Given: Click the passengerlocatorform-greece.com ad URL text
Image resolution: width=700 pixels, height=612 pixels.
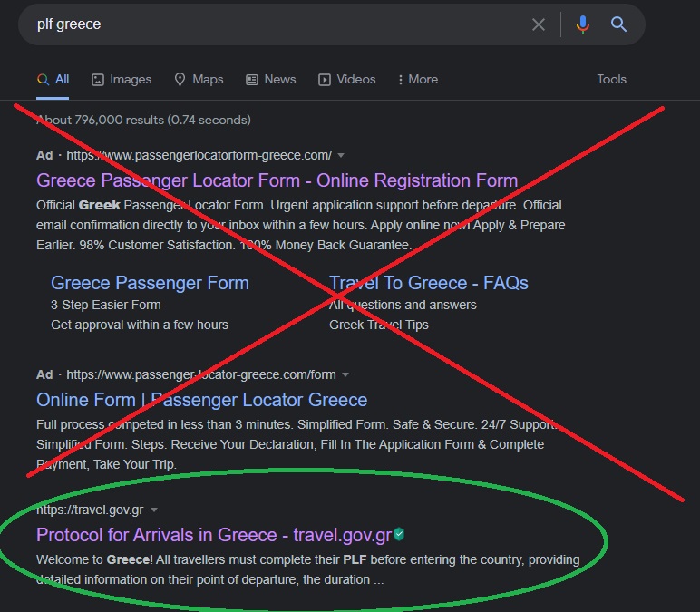Looking at the screenshot, I should pos(199,155).
